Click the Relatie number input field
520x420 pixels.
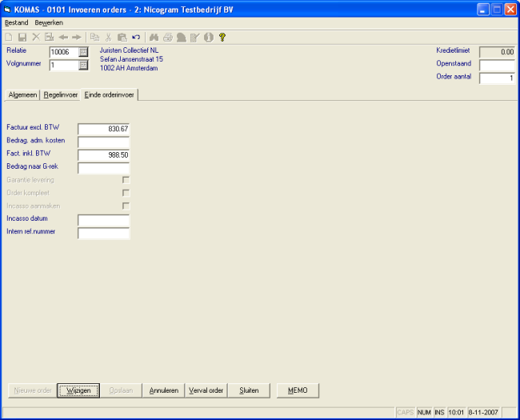pos(64,52)
